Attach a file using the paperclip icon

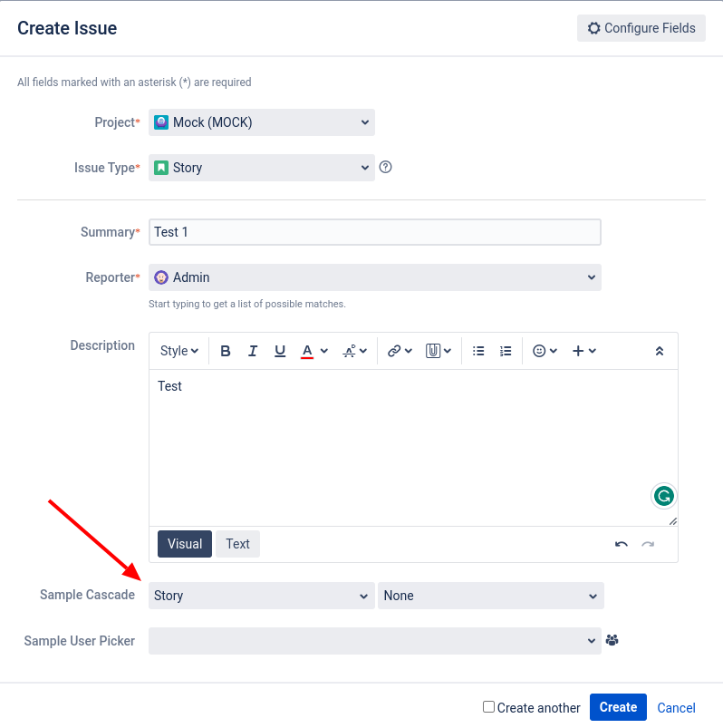point(433,351)
